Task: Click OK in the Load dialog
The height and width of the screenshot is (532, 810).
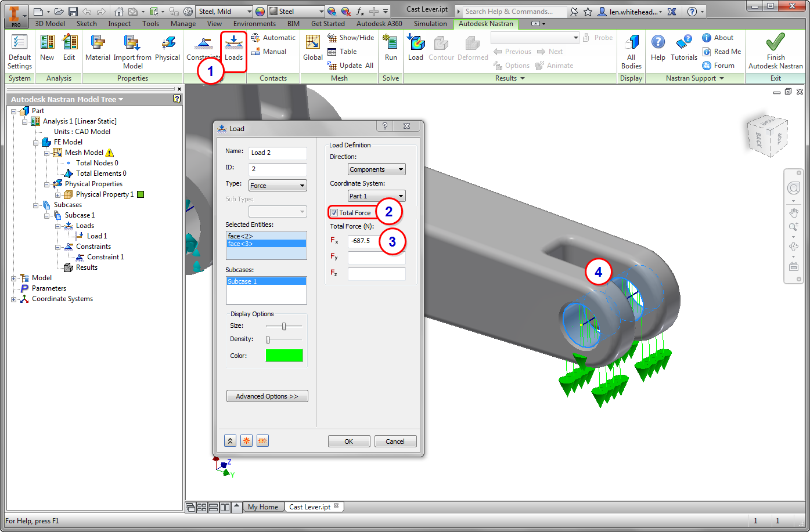Action: point(349,441)
